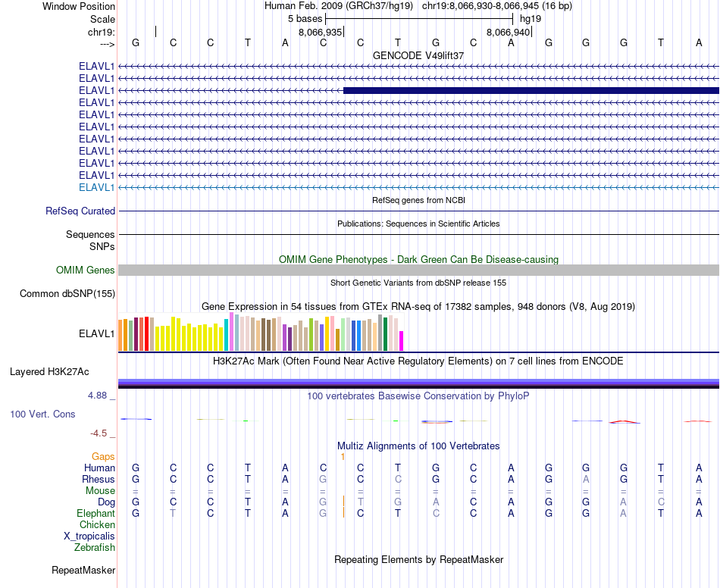This screenshot has height=588, width=720.
Task: Open the Common dbSNP(155) track label
Action: (67, 294)
